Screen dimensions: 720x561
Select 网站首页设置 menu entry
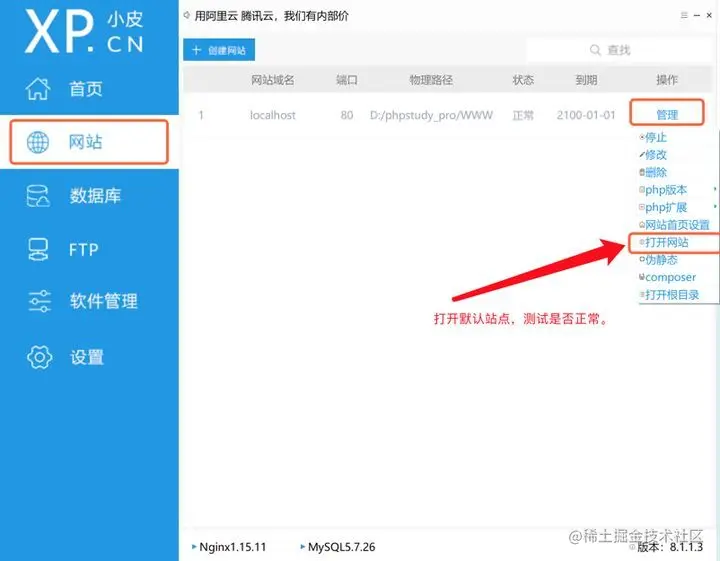coord(675,225)
